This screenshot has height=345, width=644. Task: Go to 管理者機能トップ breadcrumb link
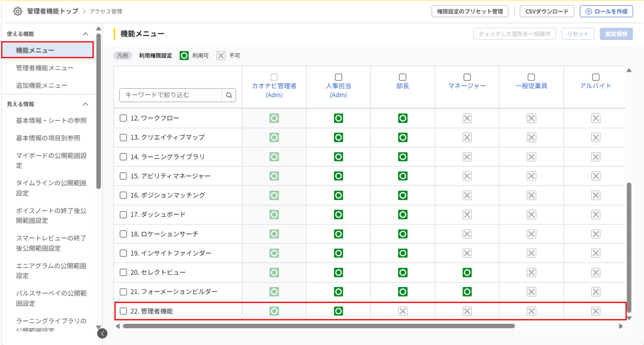tap(53, 11)
